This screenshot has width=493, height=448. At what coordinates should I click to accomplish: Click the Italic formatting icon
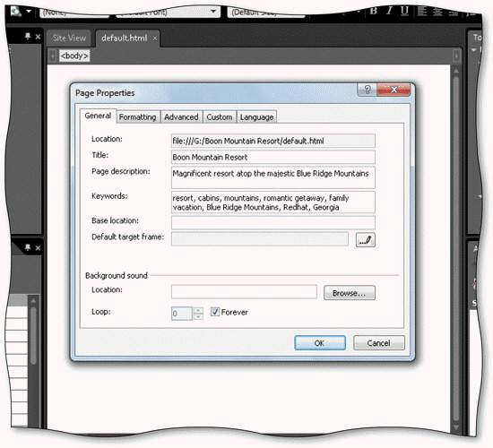coord(389,11)
